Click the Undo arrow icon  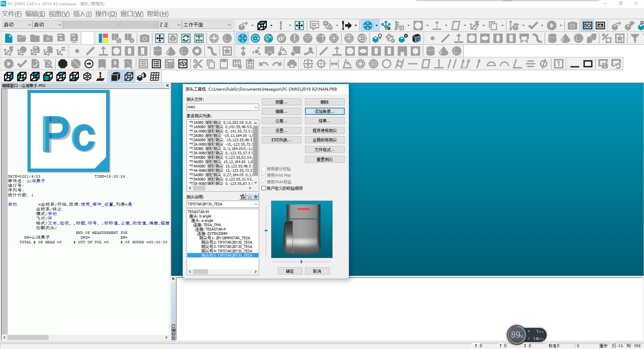click(264, 64)
